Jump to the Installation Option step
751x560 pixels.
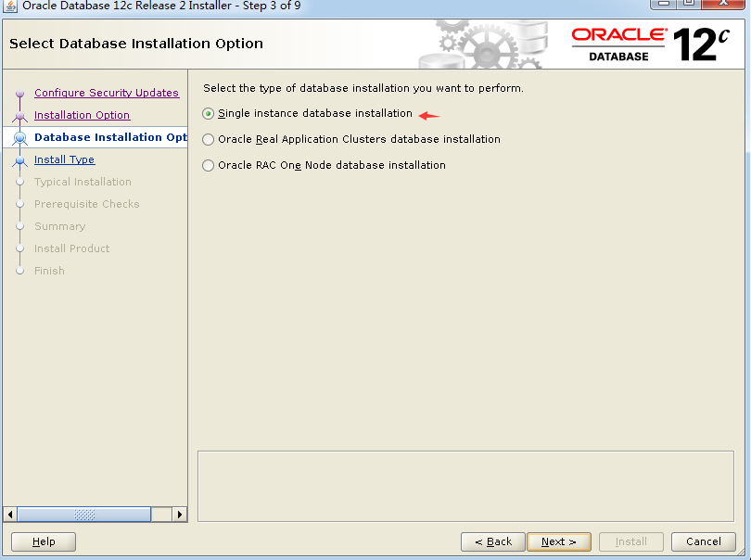[x=82, y=115]
